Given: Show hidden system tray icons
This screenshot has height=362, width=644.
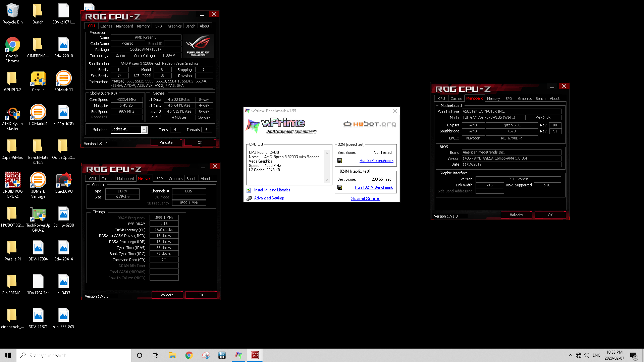Looking at the screenshot, I should [571, 355].
